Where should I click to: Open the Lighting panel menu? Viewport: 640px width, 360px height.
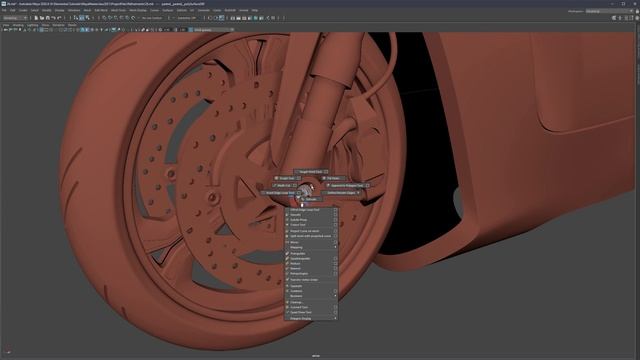click(x=32, y=25)
